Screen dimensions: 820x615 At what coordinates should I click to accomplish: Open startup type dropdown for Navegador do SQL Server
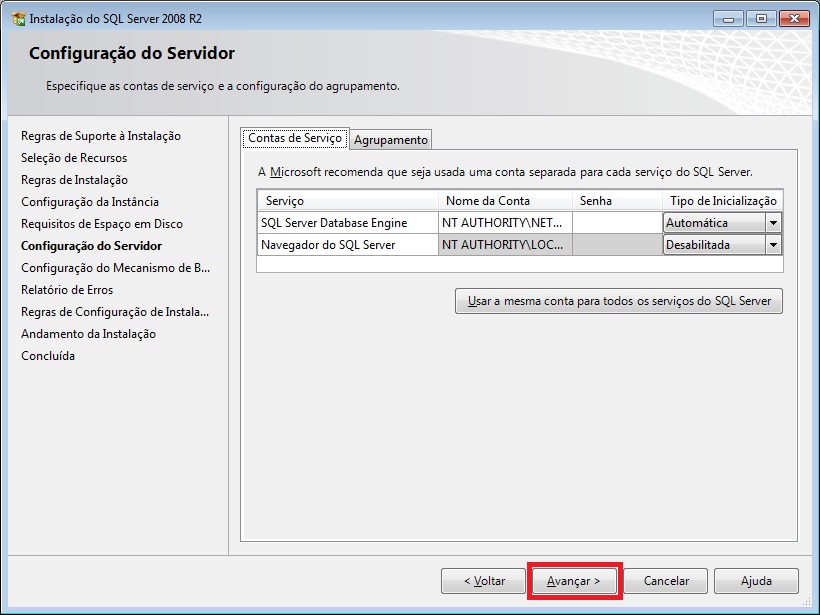coord(773,245)
